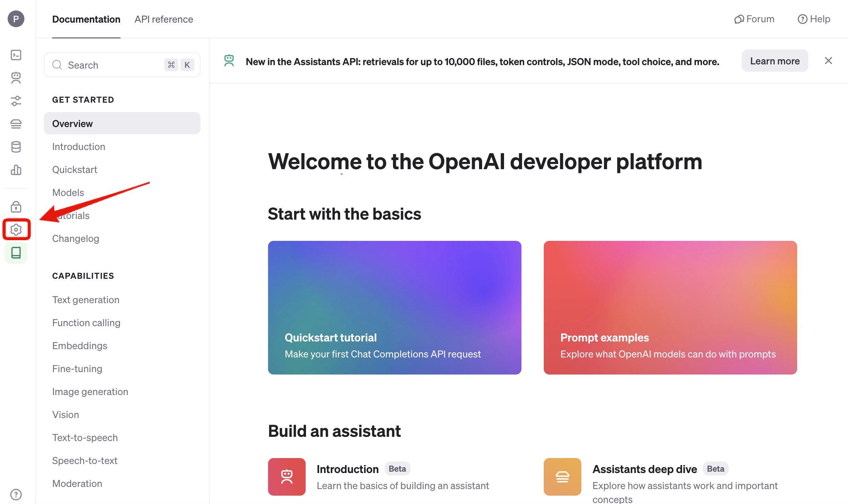Dismiss the Assistants API announcement banner
Image resolution: width=848 pixels, height=504 pixels.
click(x=829, y=61)
